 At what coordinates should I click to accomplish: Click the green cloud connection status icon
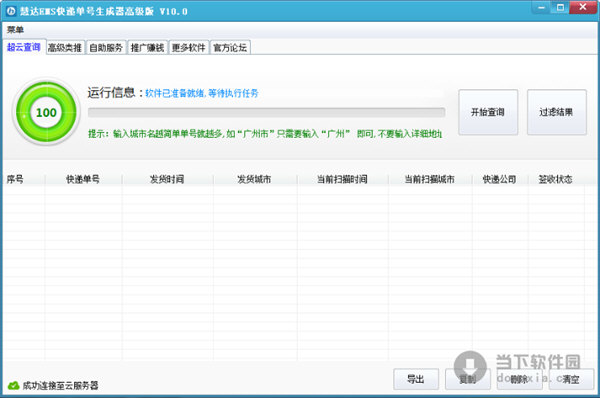13,385
